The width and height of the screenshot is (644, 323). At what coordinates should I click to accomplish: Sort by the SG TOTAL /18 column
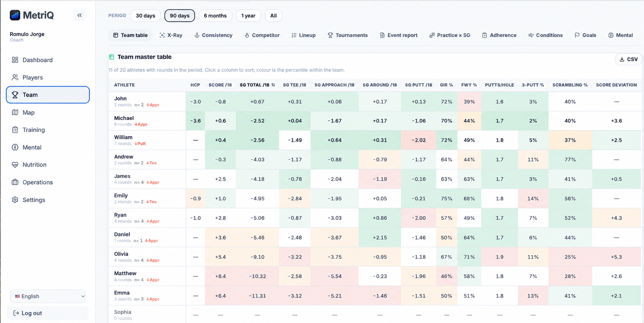point(257,85)
